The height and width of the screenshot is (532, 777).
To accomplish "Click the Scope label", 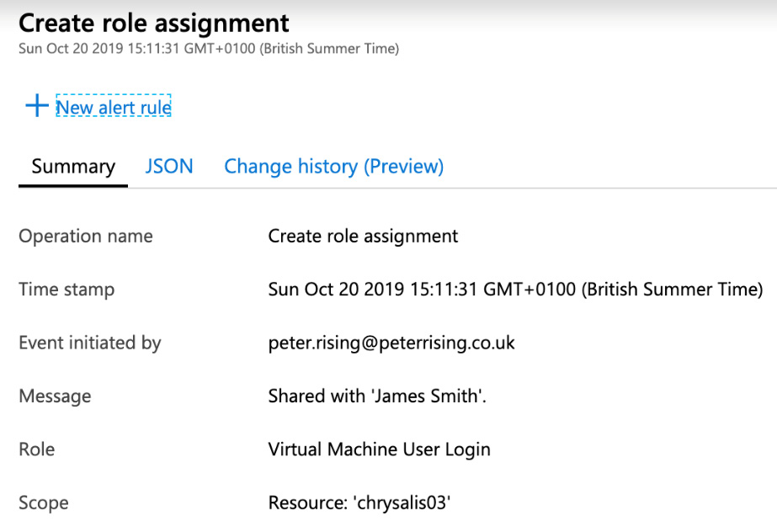I will (x=44, y=503).
